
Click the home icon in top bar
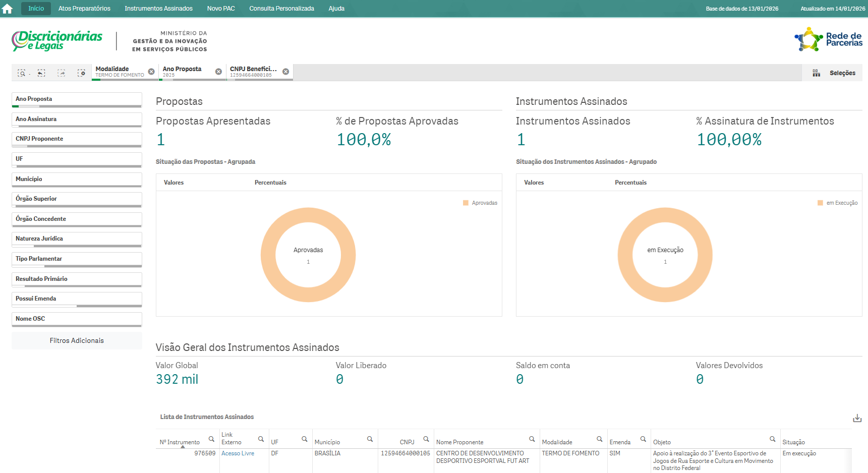[7, 9]
